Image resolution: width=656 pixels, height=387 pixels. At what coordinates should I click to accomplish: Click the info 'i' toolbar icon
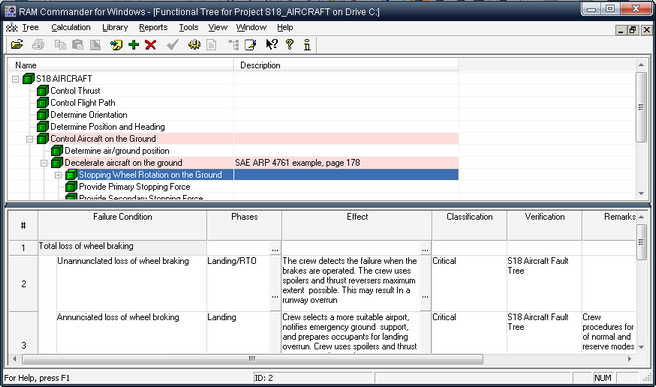point(307,44)
